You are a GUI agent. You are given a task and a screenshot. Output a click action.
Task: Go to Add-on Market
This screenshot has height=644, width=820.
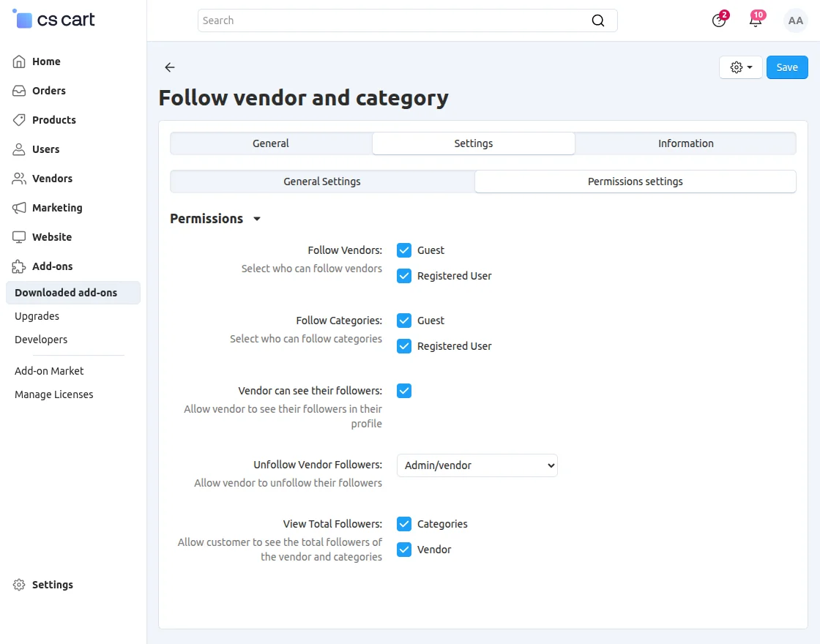click(x=49, y=371)
